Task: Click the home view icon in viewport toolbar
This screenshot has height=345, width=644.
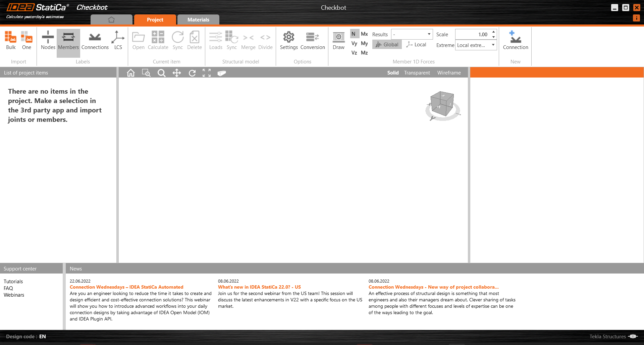Action: (131, 73)
